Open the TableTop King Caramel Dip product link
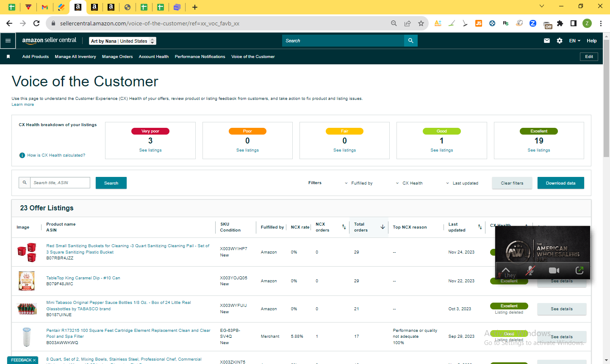 (x=83, y=278)
